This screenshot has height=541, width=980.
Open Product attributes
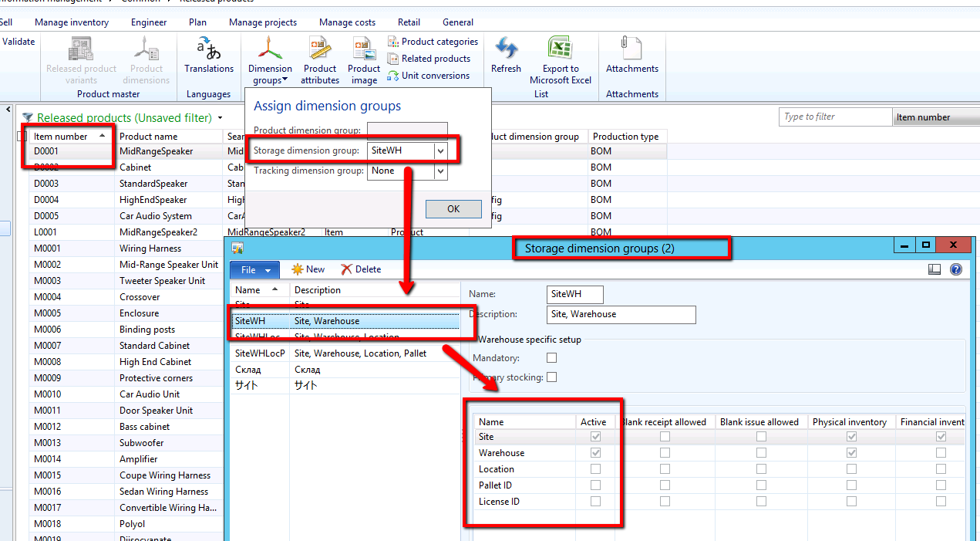pyautogui.click(x=319, y=58)
